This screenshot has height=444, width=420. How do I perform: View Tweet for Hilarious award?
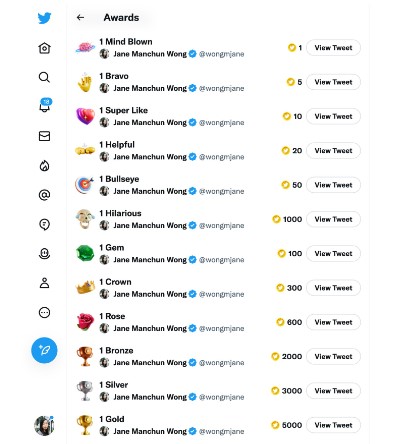[333, 219]
